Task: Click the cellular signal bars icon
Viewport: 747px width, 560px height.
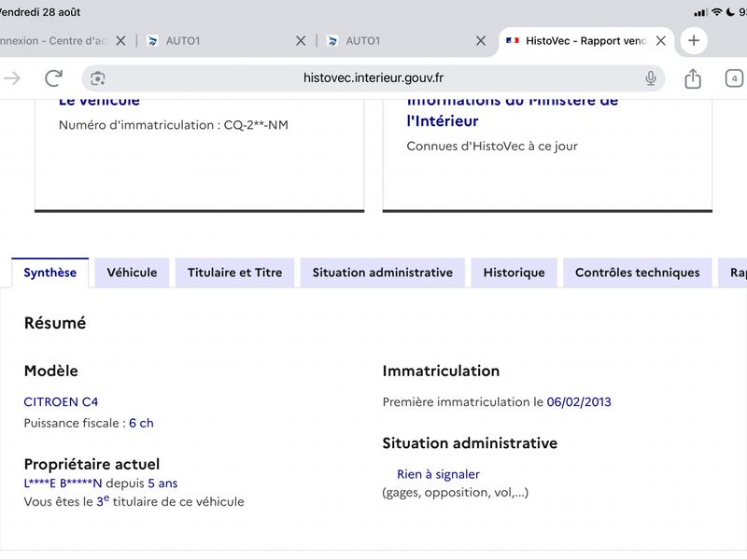Action: click(701, 13)
